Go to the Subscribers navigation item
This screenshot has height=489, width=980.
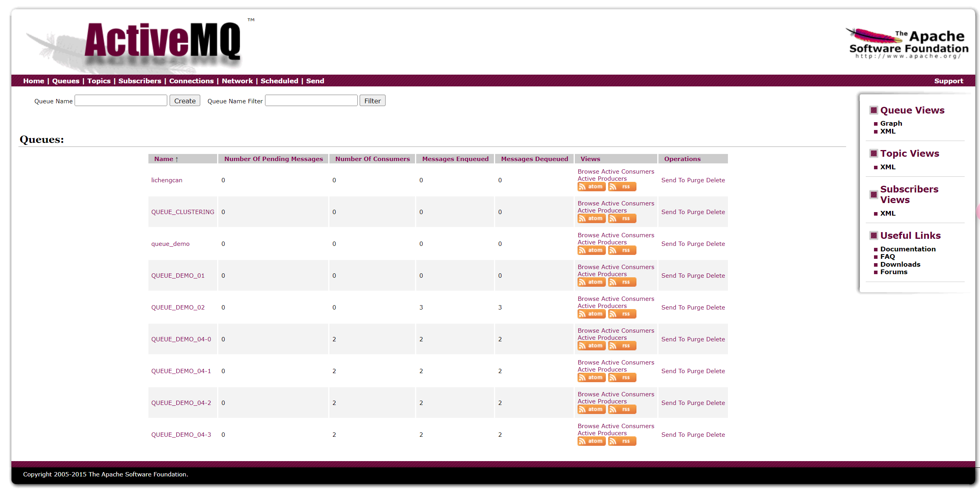(139, 81)
